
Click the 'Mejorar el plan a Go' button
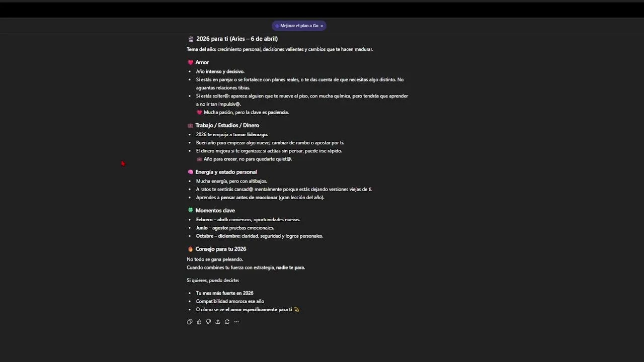(x=299, y=26)
